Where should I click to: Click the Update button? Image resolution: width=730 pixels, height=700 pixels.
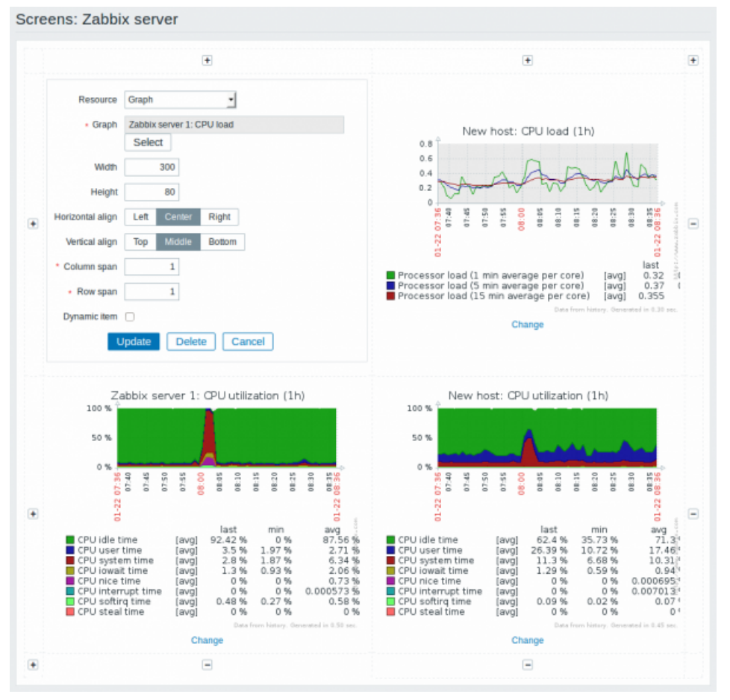click(x=134, y=342)
